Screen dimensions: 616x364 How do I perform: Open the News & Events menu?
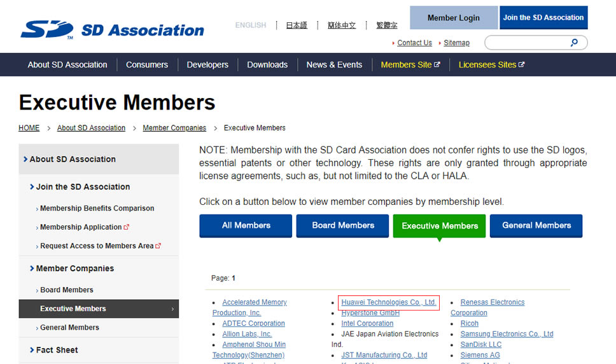[x=334, y=65]
